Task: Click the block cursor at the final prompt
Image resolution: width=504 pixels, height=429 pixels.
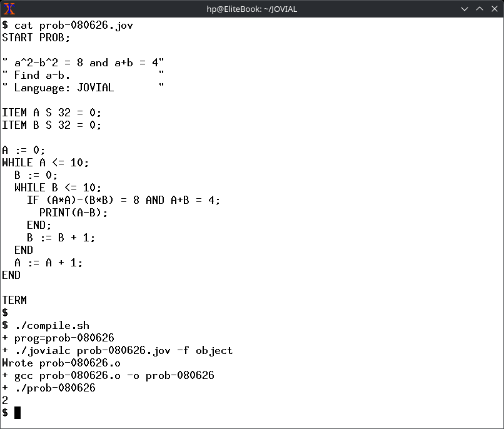Action: coord(18,413)
